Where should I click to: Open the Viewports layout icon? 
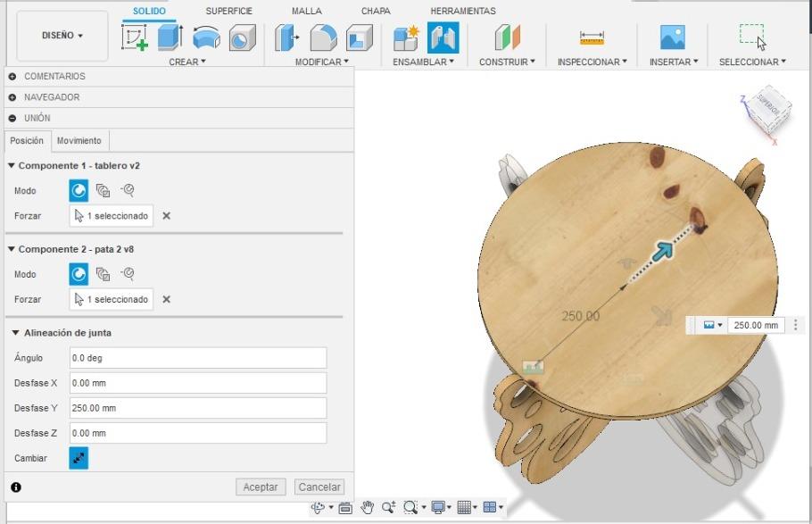click(x=489, y=507)
